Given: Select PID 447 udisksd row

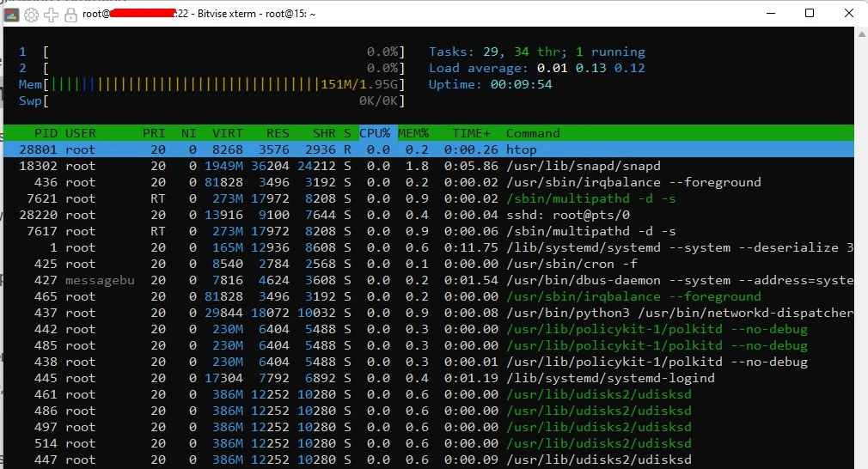Looking at the screenshot, I should [429, 460].
